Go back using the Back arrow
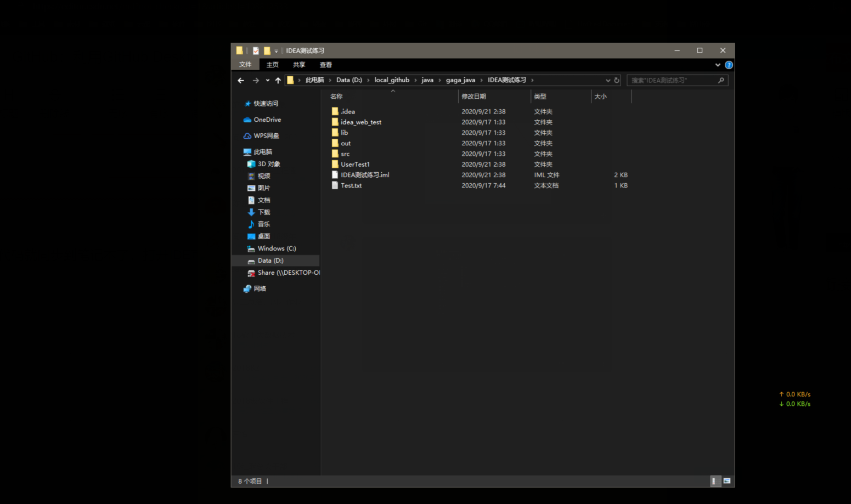Image resolution: width=851 pixels, height=504 pixels. pyautogui.click(x=241, y=80)
